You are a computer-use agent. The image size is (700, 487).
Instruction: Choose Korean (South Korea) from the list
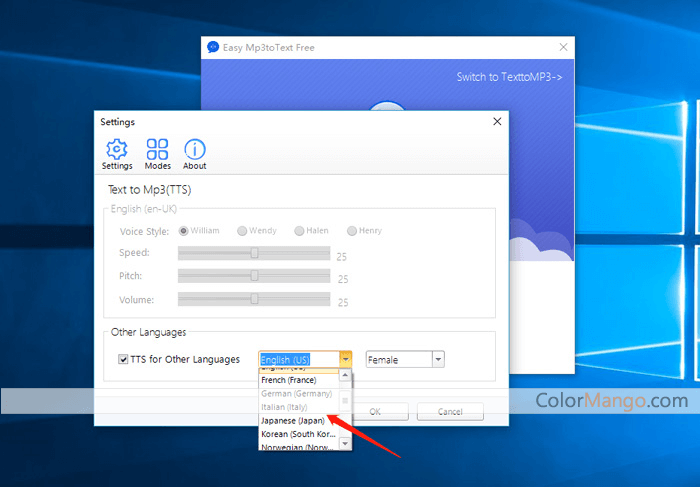coord(299,434)
